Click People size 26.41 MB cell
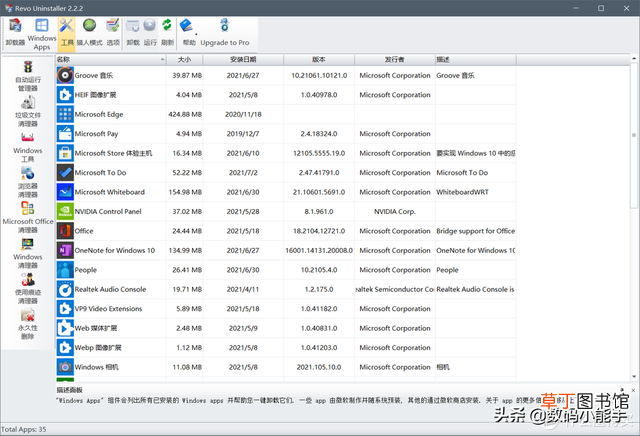This screenshot has height=436, width=640. (x=187, y=270)
